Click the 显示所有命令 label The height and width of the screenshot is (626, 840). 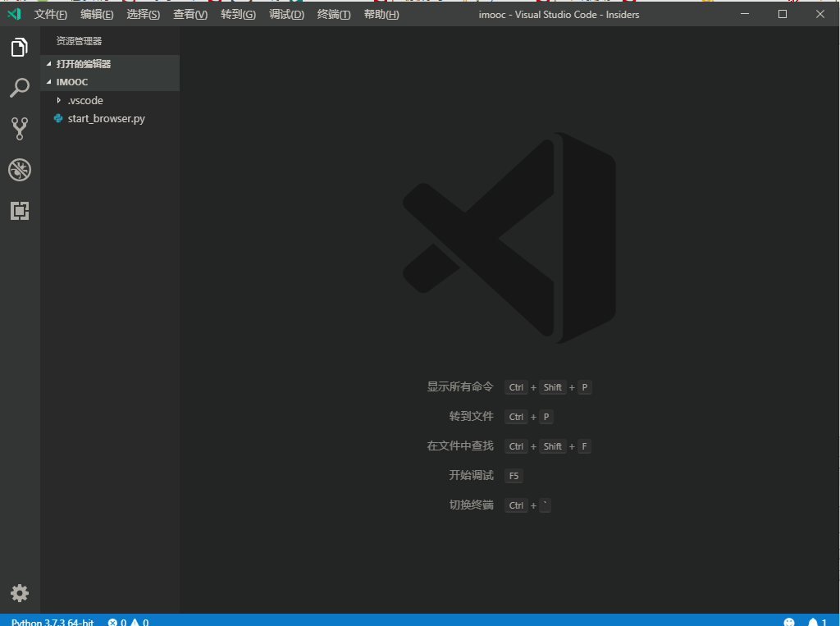[460, 387]
